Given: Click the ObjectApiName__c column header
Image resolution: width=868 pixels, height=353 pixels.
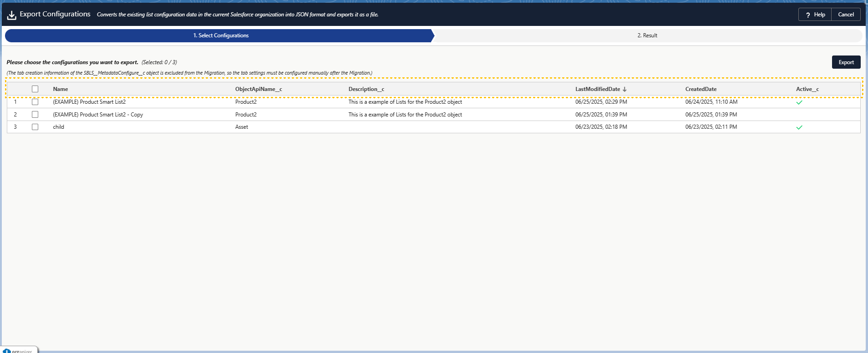Looking at the screenshot, I should click(259, 89).
